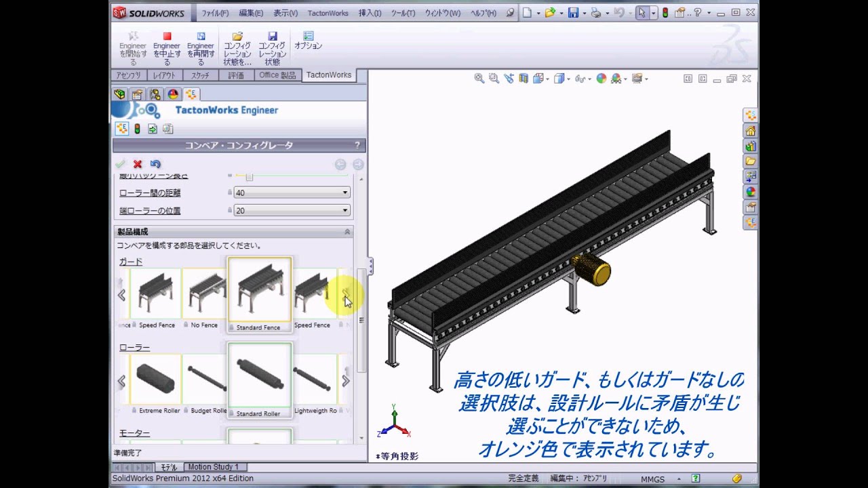Open the PropertyManager tab icon
868x488 pixels.
point(138,94)
